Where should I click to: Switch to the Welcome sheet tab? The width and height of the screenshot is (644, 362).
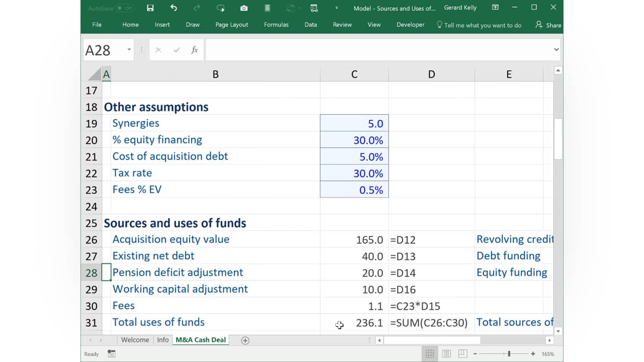[135, 340]
